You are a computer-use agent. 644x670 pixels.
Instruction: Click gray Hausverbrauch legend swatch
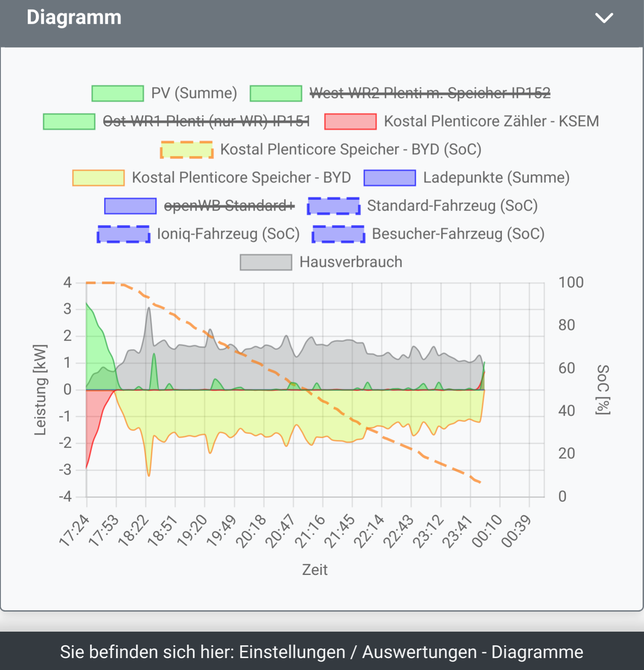pos(266,262)
